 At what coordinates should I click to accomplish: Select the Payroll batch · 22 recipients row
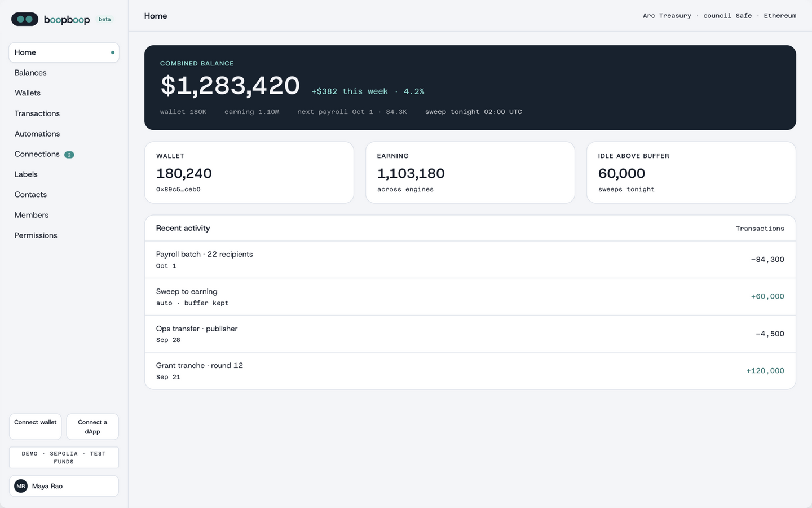470,260
